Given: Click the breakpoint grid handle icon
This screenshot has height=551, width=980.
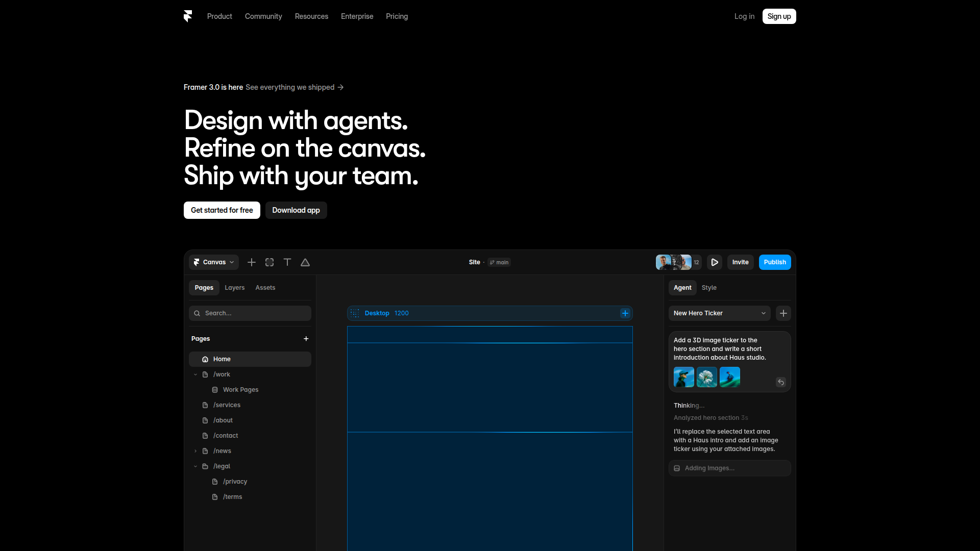Looking at the screenshot, I should [355, 313].
